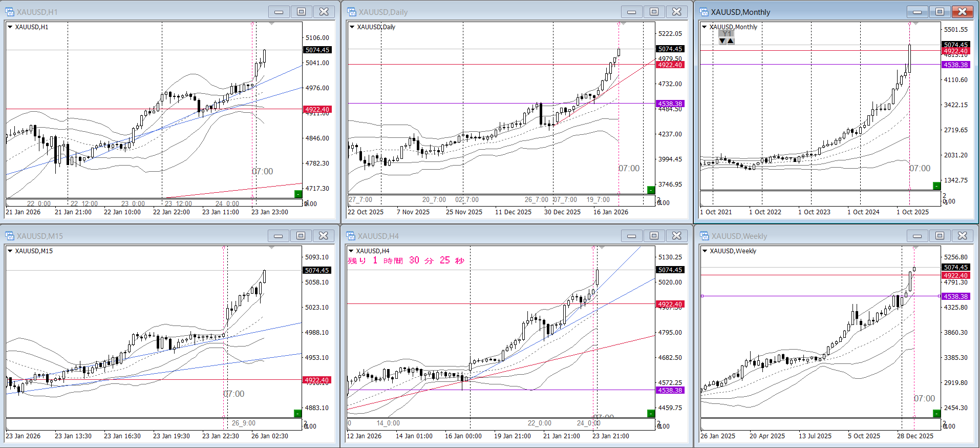This screenshot has width=980, height=448.
Task: Click the Y1 up arrow on Monthly chart
Action: coord(731,41)
